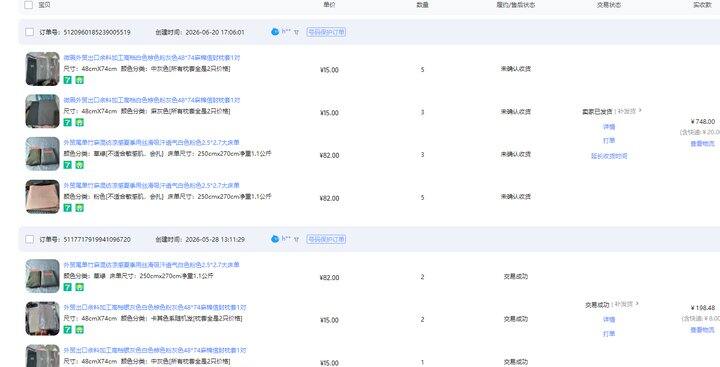
Task: Click the 卖家已发货 transaction status
Action: (x=597, y=112)
